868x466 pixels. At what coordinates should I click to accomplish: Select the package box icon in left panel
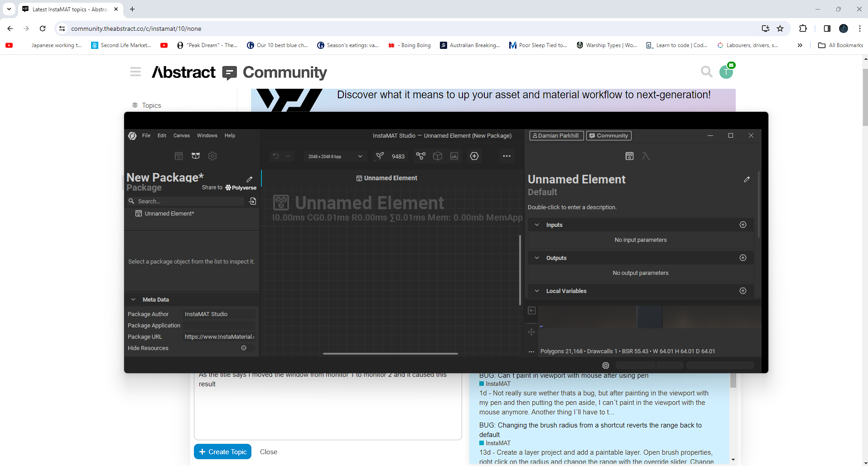(x=196, y=156)
